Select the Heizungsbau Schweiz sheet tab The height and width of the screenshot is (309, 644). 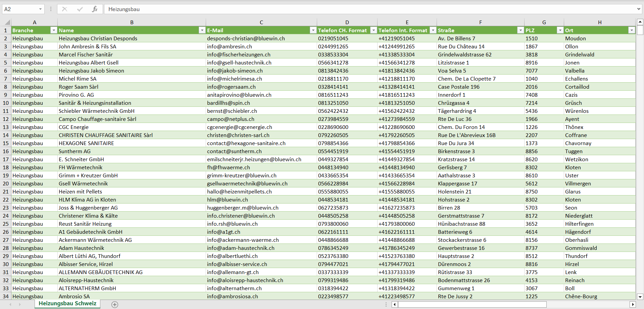click(x=67, y=304)
